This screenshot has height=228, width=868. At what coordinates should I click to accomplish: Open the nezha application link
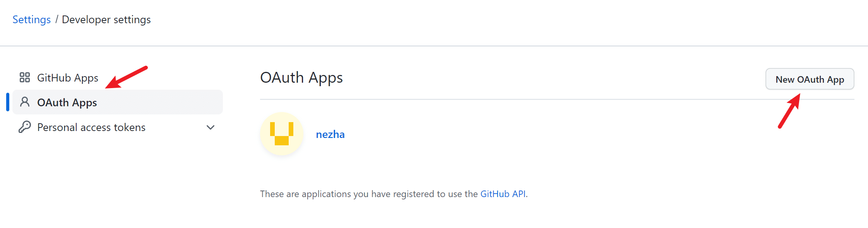pos(330,134)
